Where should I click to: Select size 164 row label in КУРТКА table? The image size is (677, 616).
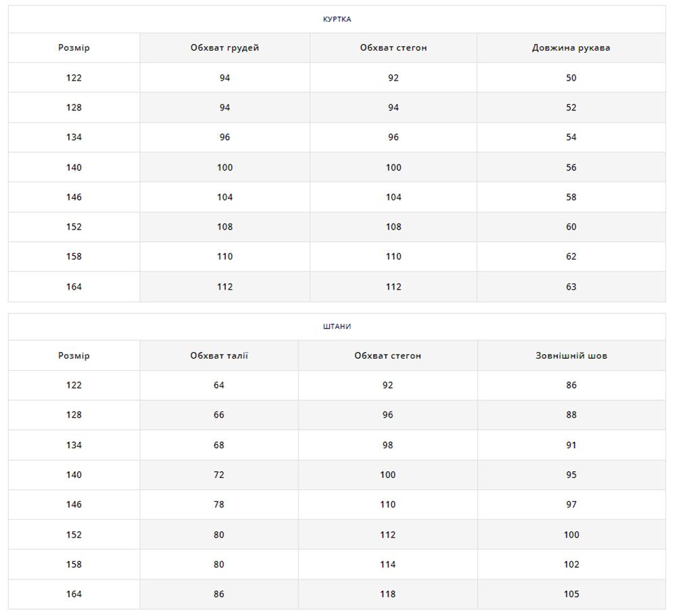point(74,287)
